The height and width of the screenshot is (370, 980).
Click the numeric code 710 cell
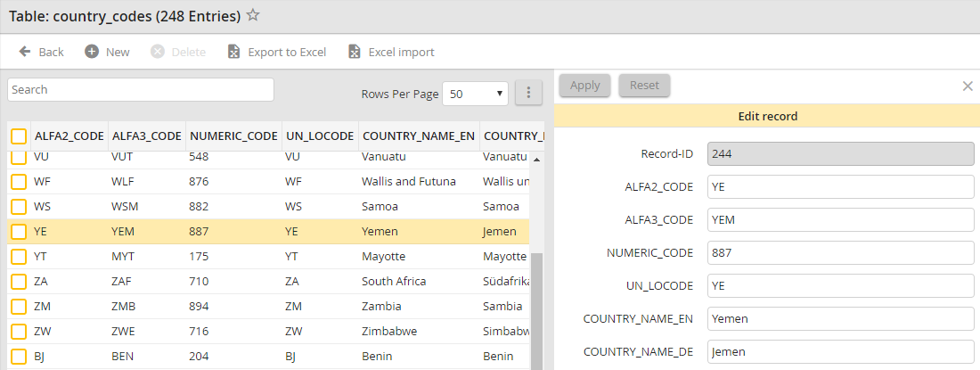(x=199, y=282)
